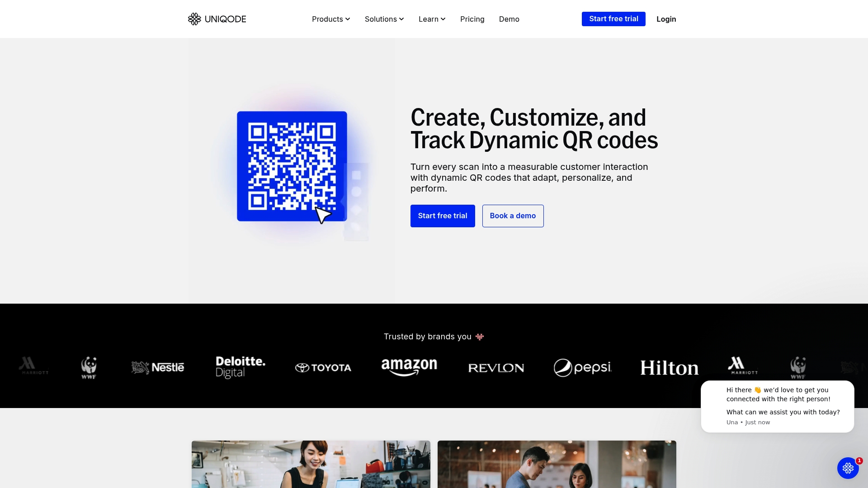
Task: Click the Deloitte Digital logo
Action: pyautogui.click(x=241, y=367)
